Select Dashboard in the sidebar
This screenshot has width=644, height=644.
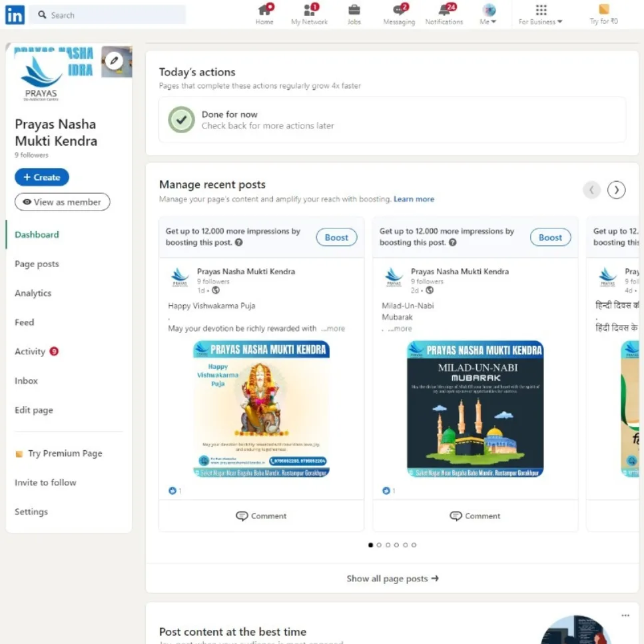tap(37, 234)
